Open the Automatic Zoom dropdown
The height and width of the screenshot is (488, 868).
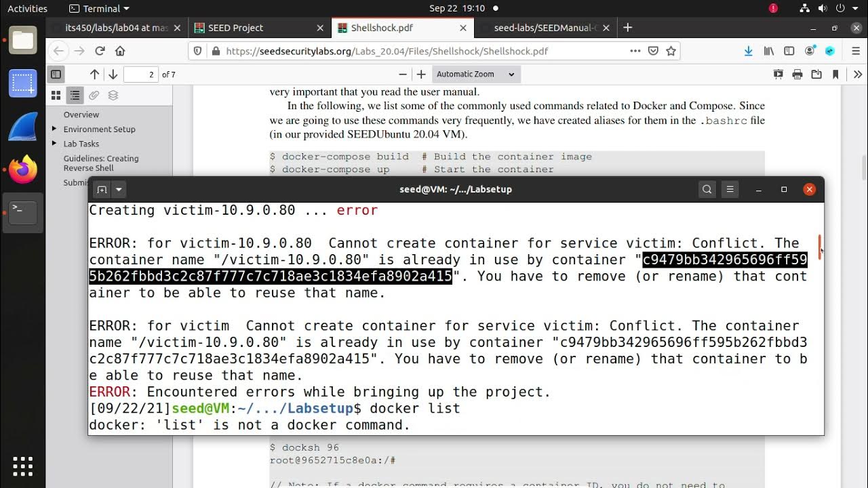[x=475, y=75]
